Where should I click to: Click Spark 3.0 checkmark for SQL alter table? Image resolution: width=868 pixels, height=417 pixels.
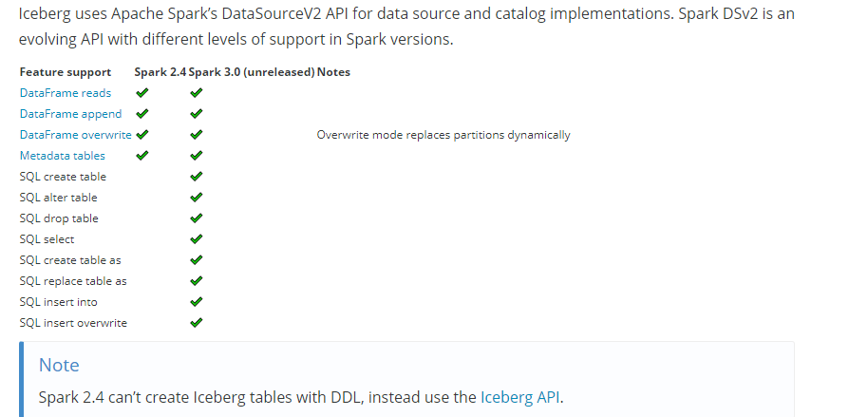coord(196,198)
